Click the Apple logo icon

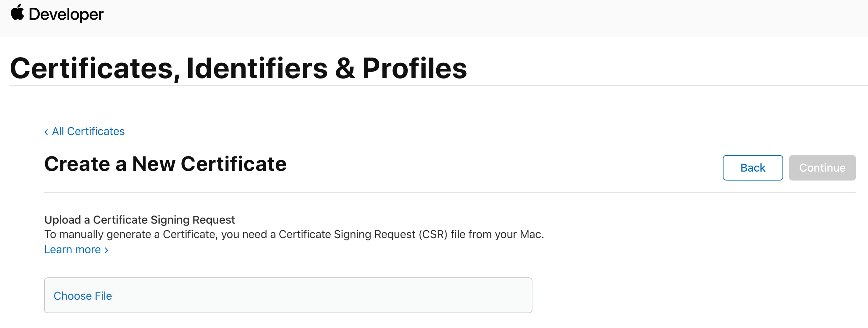pos(17,13)
